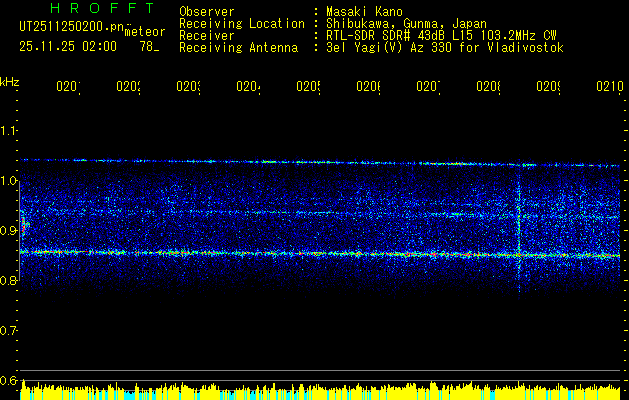Click the 0201 time marker
Screen dimensions: 629x400
[x=68, y=86]
